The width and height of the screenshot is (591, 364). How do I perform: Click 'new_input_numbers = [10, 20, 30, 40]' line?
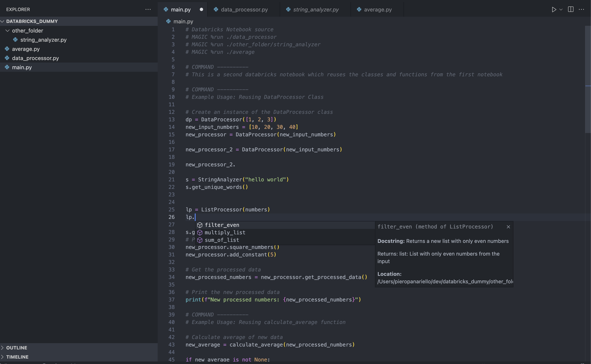pyautogui.click(x=242, y=127)
